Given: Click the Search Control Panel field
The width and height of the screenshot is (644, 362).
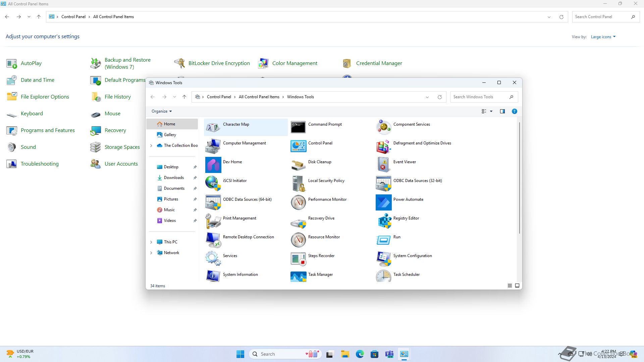Looking at the screenshot, I should [x=606, y=17].
